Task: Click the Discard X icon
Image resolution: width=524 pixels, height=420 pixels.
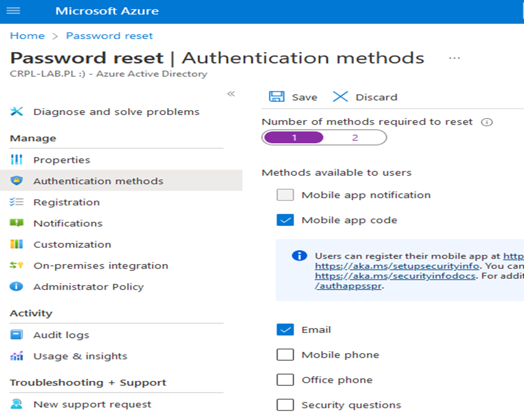Action: [340, 97]
